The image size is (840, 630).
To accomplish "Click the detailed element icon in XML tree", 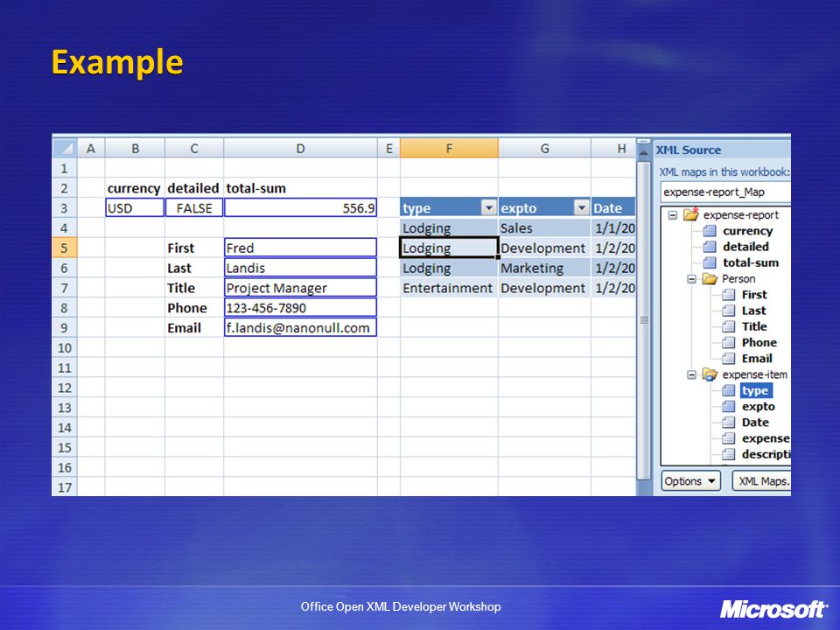I will (x=710, y=247).
